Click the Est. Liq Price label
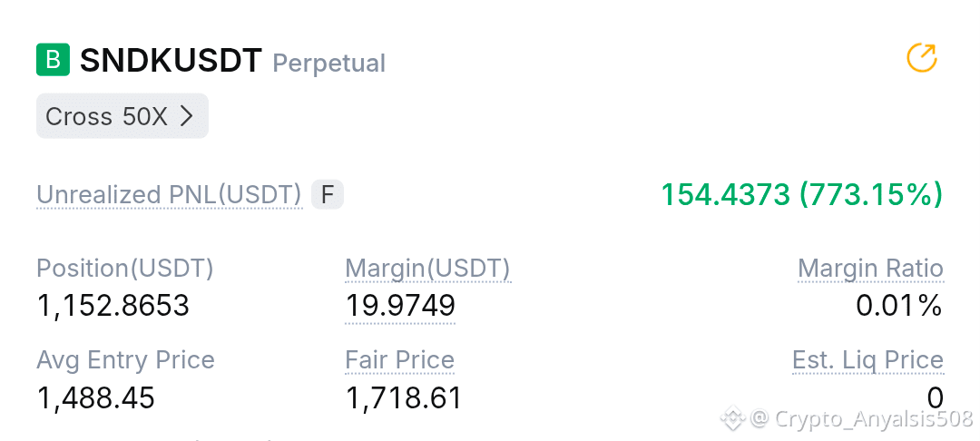The width and height of the screenshot is (980, 441). pos(868,360)
